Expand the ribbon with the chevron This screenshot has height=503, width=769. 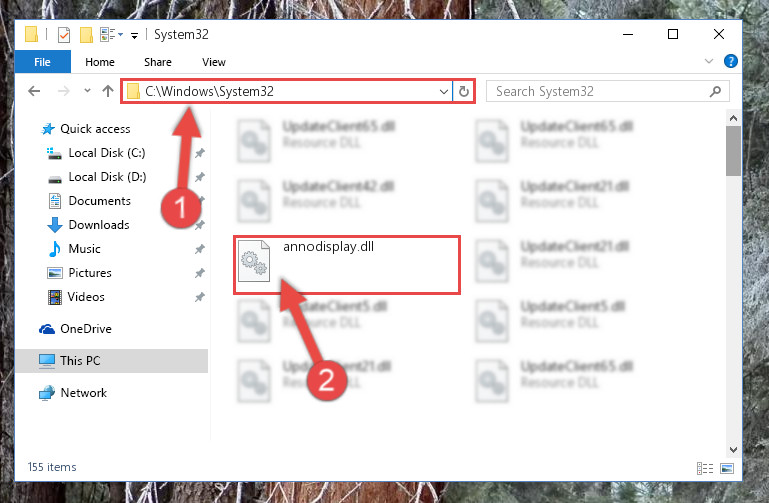(709, 61)
